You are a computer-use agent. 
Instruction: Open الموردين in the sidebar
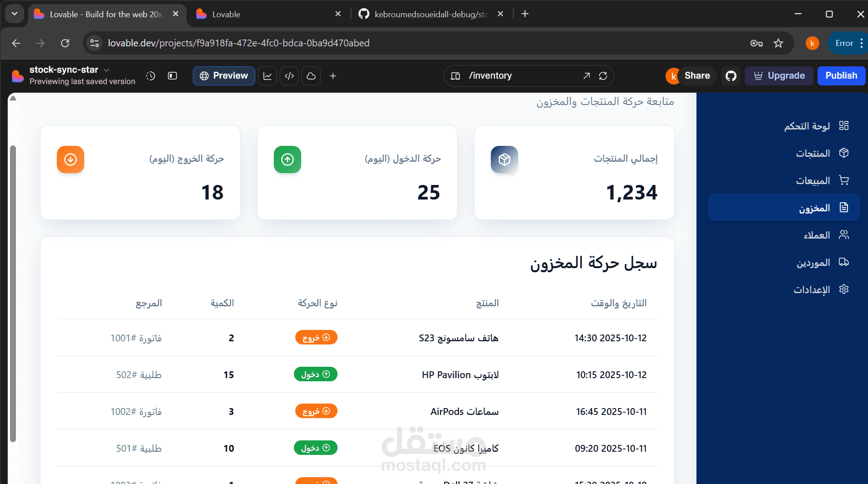point(784,262)
